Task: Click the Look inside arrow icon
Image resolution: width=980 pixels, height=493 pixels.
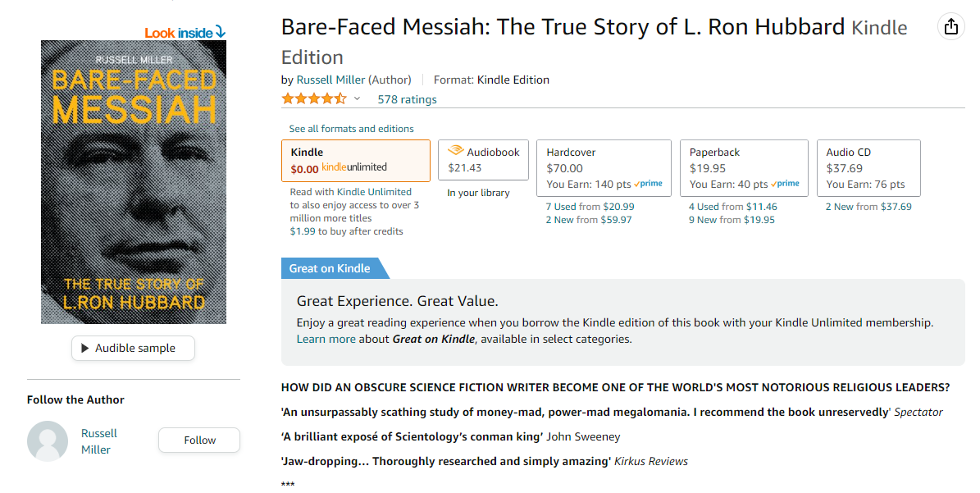Action: tap(220, 32)
